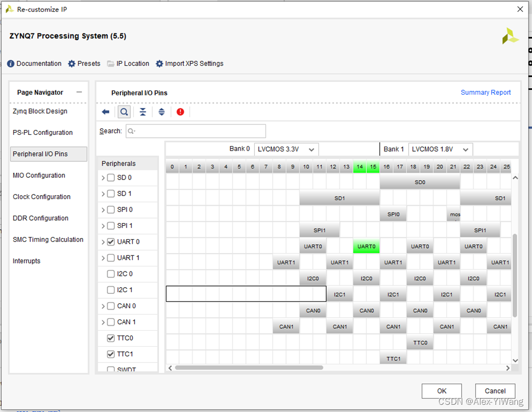This screenshot has width=532, height=412.
Task: Enable the SPI 0 checkbox
Action: tap(110, 210)
